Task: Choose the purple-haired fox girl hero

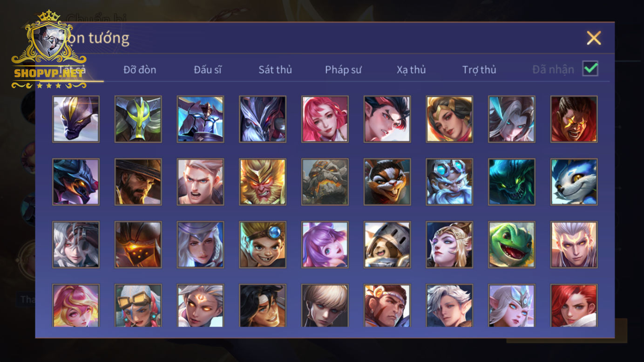Action: coord(325,245)
